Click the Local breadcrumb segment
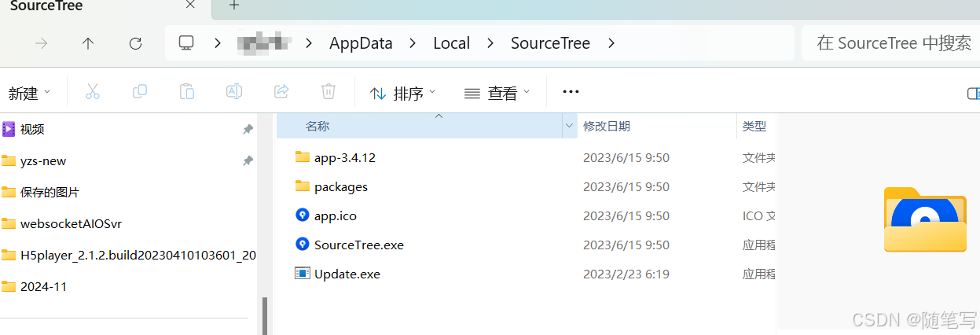 pos(451,43)
